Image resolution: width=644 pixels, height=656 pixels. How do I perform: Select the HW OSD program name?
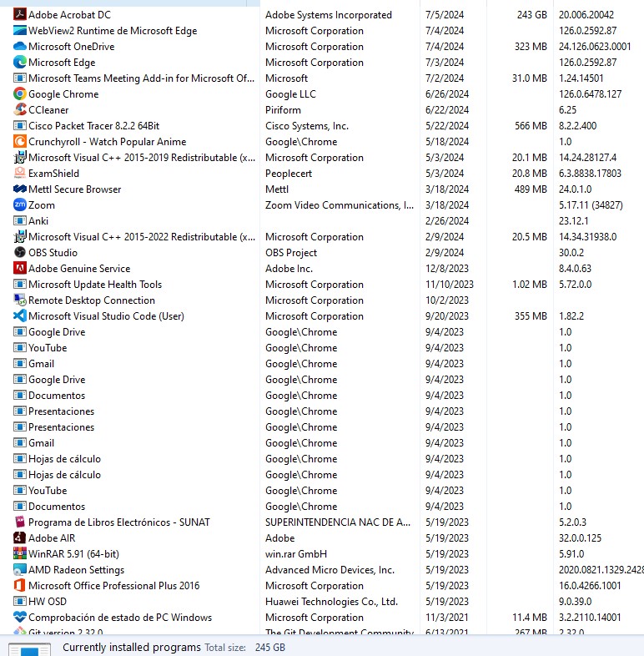(48, 602)
